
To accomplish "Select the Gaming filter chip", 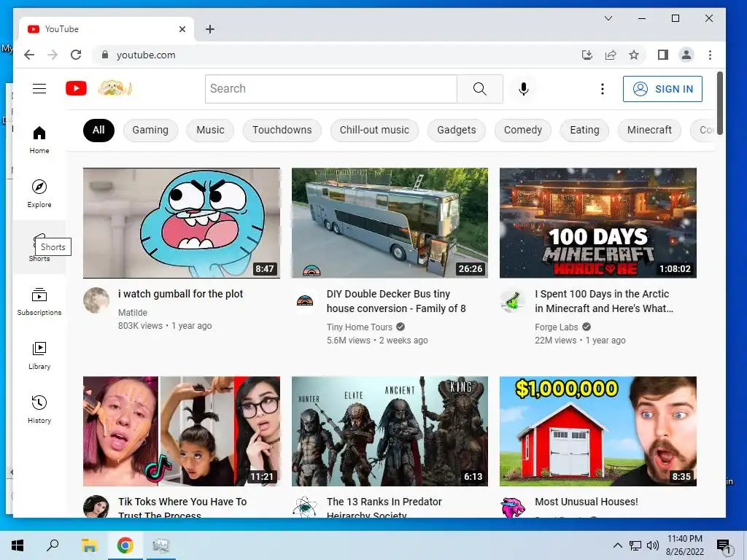I will [150, 130].
